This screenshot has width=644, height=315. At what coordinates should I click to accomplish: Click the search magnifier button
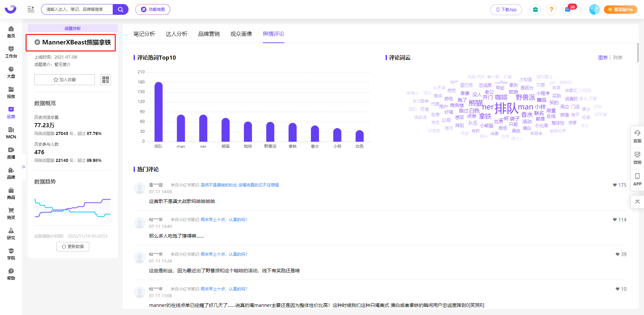(x=120, y=9)
